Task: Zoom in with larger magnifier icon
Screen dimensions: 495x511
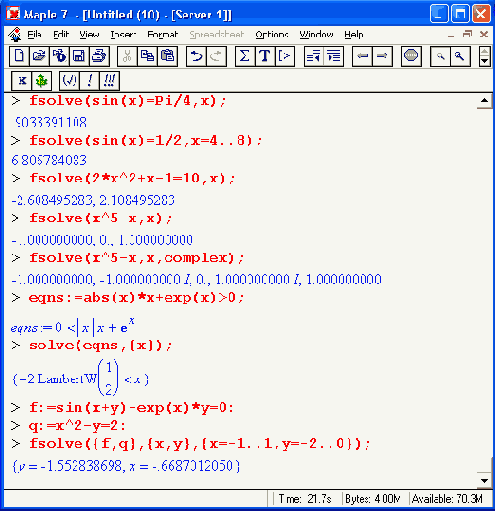Action: [x=460, y=56]
